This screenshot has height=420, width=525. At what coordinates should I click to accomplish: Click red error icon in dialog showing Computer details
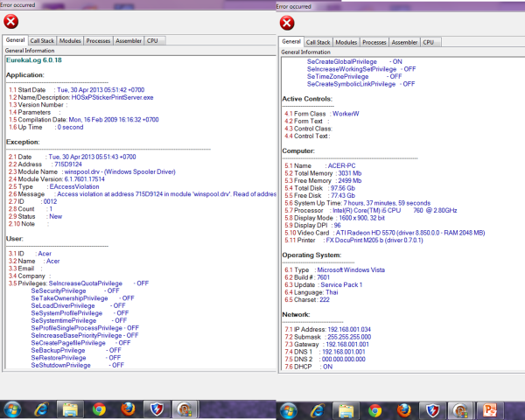(x=287, y=23)
